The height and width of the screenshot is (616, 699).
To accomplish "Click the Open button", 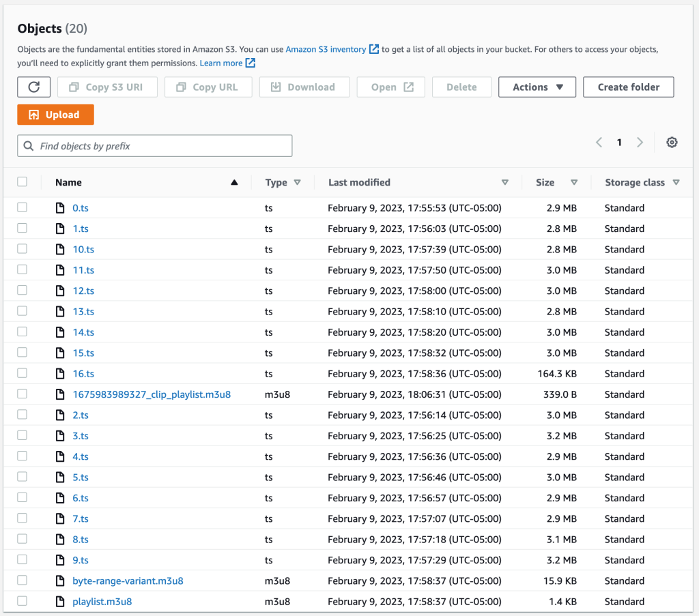I will 391,87.
